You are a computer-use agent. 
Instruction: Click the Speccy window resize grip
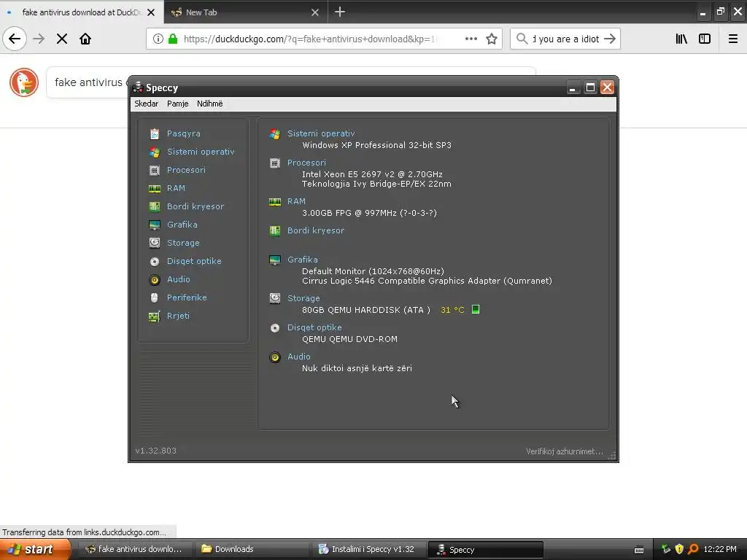(612, 456)
